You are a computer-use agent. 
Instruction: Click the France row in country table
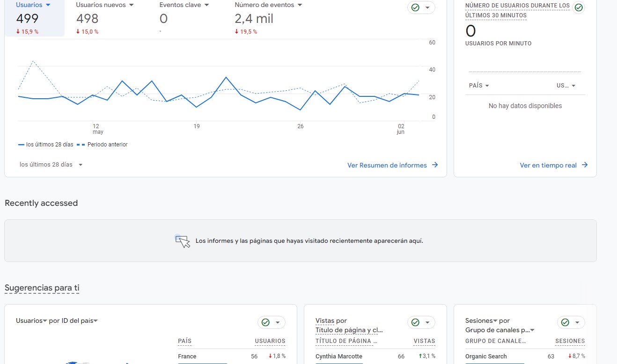232,357
